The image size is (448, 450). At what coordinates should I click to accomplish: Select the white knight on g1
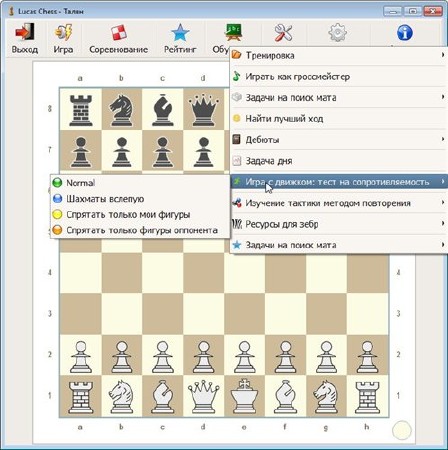click(x=326, y=397)
